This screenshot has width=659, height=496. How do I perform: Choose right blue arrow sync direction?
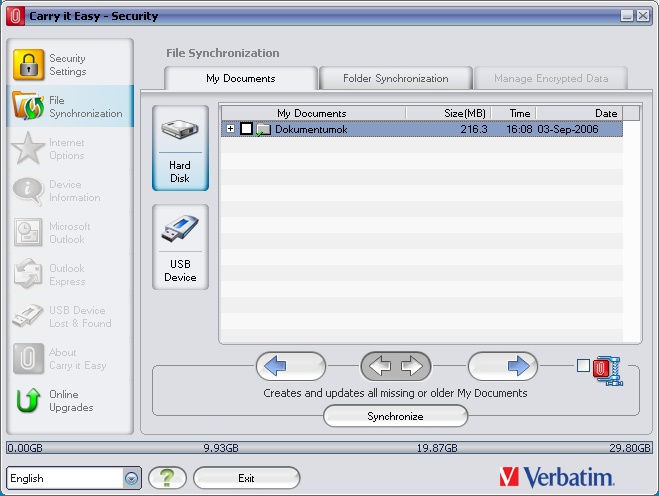coord(503,366)
